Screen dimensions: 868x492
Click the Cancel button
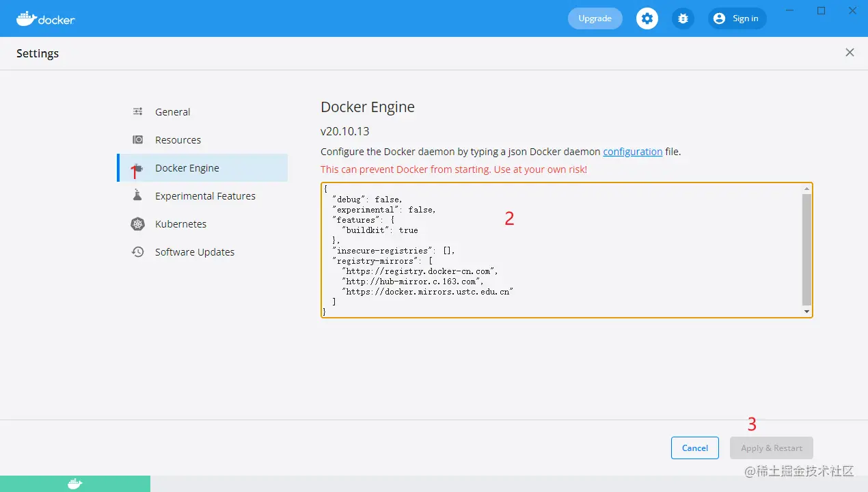(694, 448)
